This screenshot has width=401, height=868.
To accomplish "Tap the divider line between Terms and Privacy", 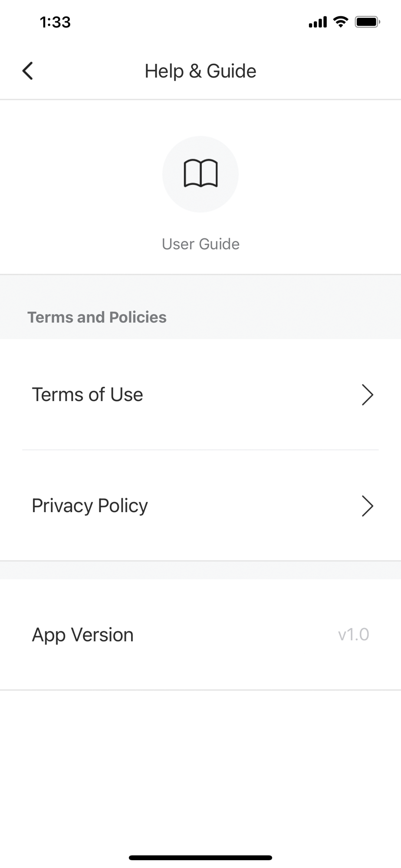I will coord(200,450).
